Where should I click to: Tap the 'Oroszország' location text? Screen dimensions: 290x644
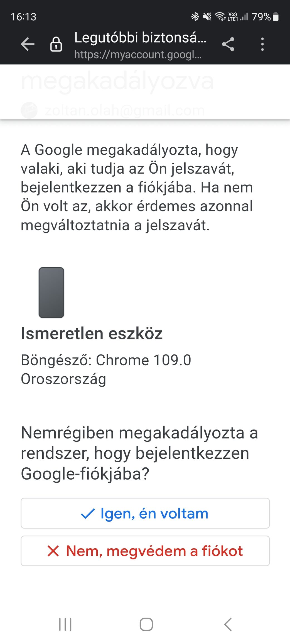63,379
